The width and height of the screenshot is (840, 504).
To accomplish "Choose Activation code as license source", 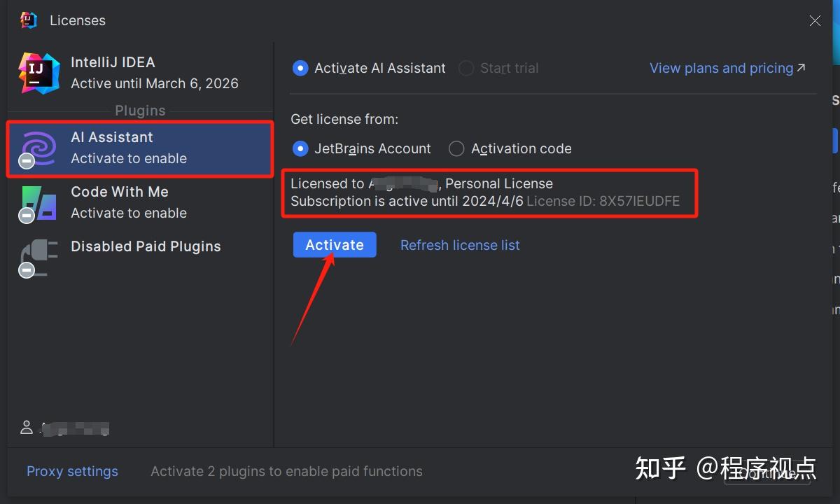I will 456,148.
